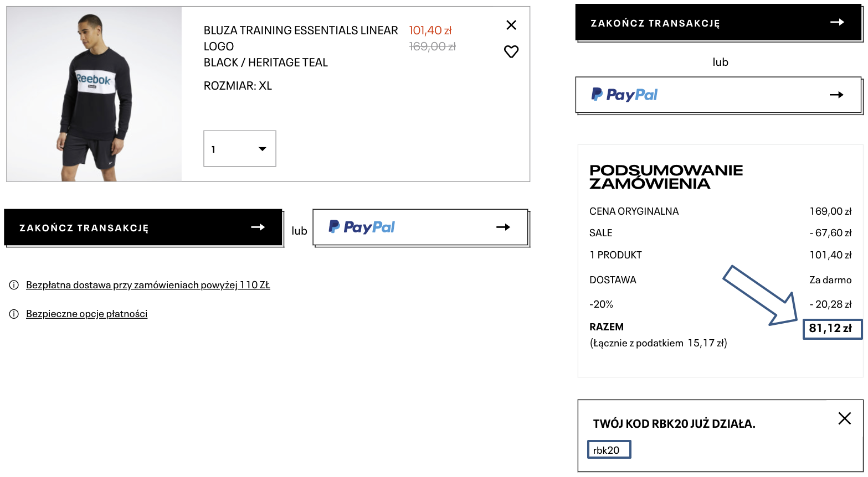Pay with PayPal in the right sidebar

[x=718, y=95]
